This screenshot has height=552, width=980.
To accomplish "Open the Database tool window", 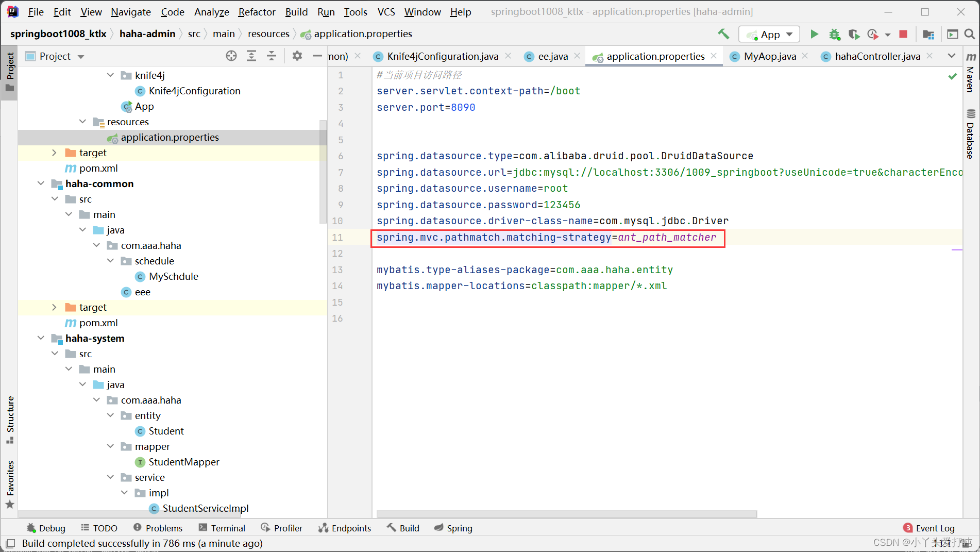I will pyautogui.click(x=971, y=134).
